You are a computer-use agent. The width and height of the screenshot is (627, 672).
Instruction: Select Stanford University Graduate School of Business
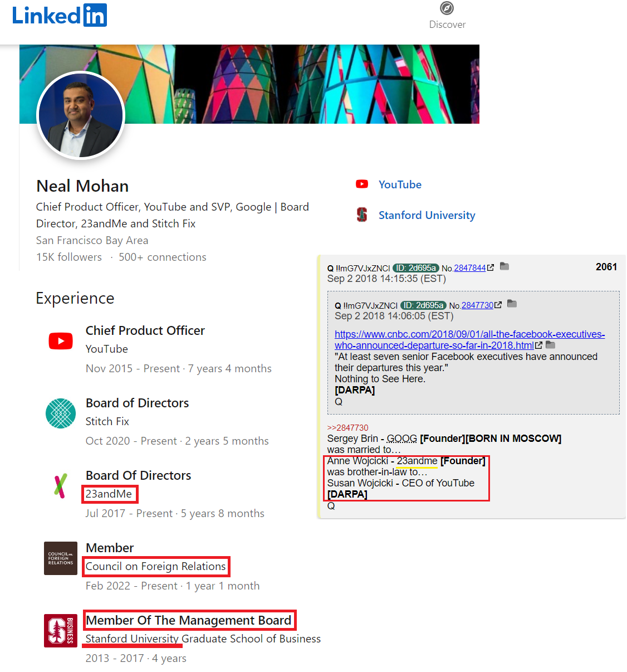(203, 639)
